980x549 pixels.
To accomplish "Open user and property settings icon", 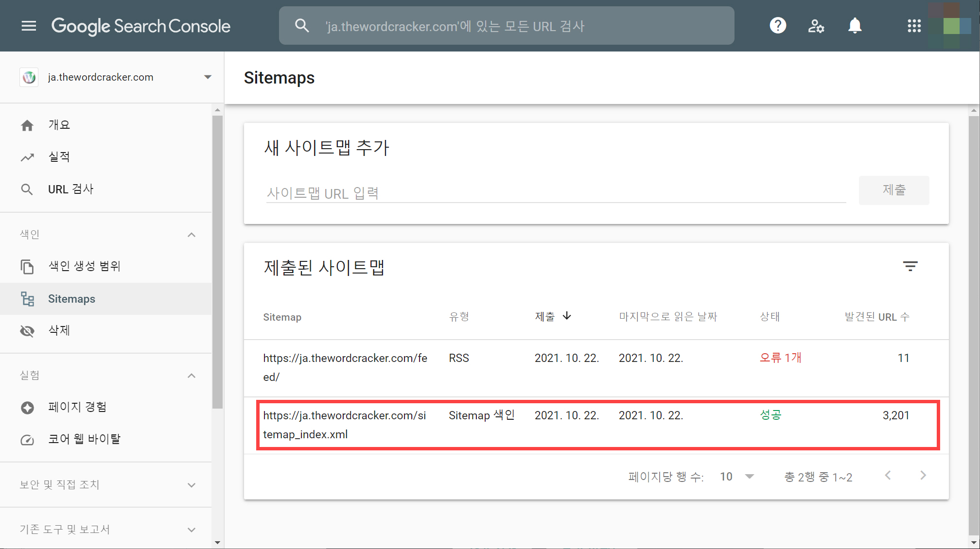I will point(816,26).
